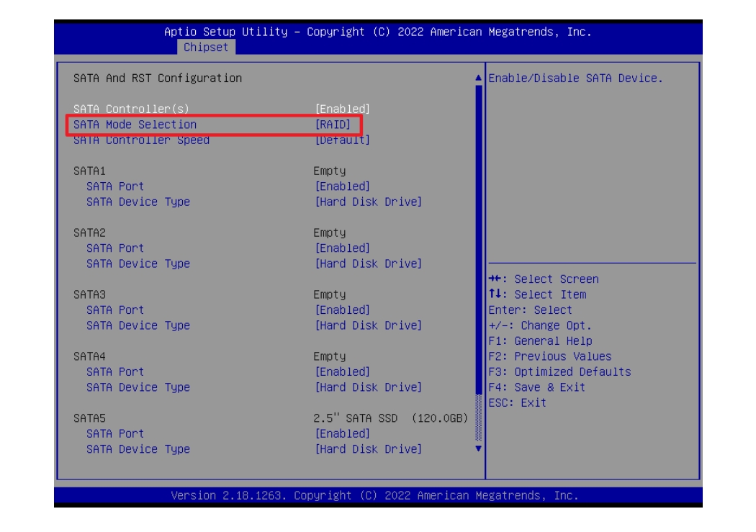Click the vertical scrollbar thumb

477,238
